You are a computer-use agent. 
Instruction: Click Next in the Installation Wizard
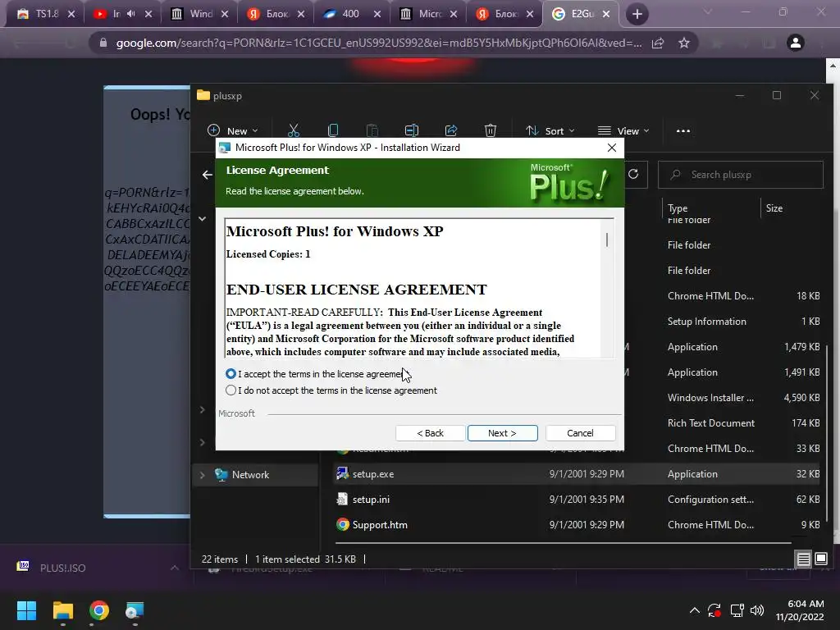tap(502, 433)
